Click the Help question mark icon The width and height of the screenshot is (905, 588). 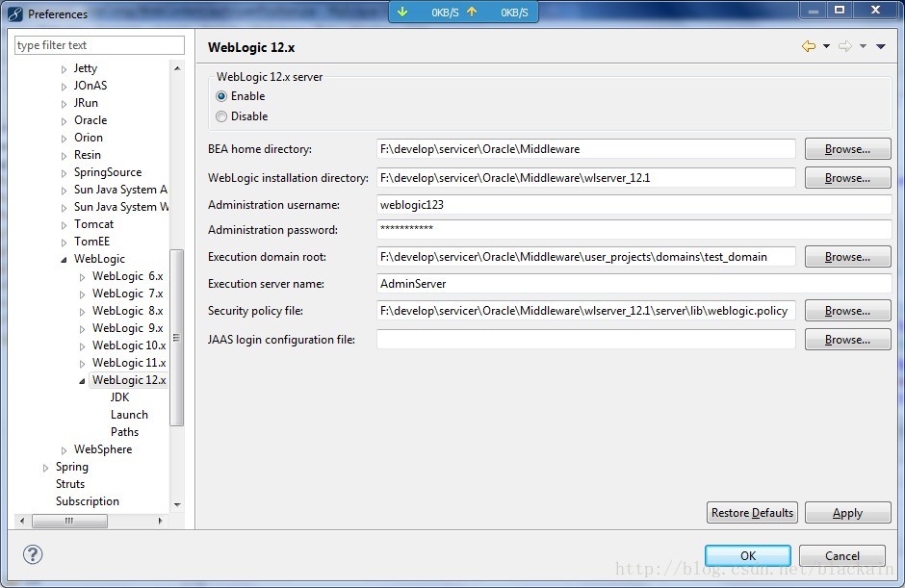pos(33,554)
